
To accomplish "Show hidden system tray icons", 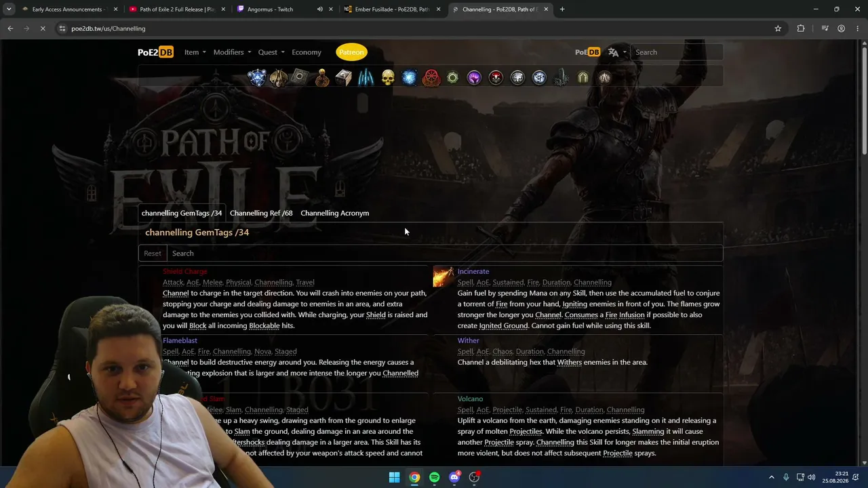I will click(771, 477).
